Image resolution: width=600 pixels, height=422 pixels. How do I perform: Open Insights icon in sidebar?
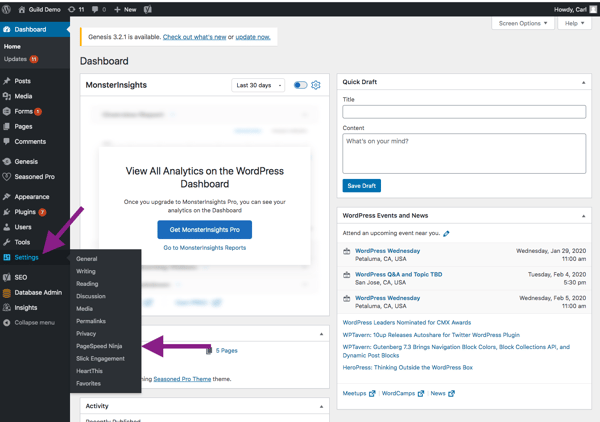click(7, 308)
